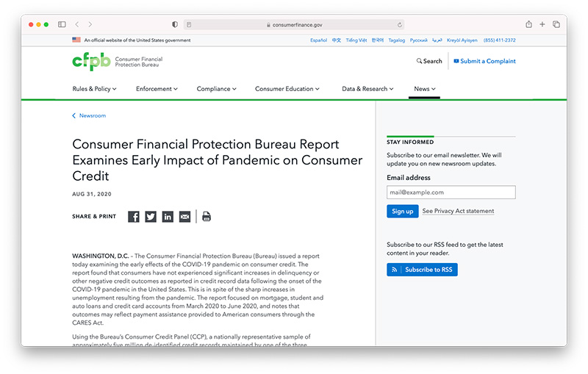
Task: Share article on LinkedIn icon
Action: 168,217
